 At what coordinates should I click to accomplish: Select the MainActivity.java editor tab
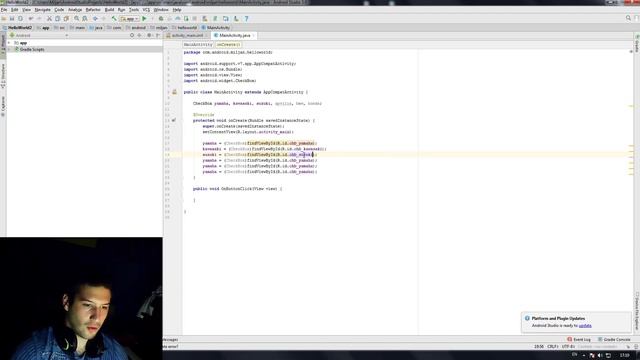click(234, 36)
